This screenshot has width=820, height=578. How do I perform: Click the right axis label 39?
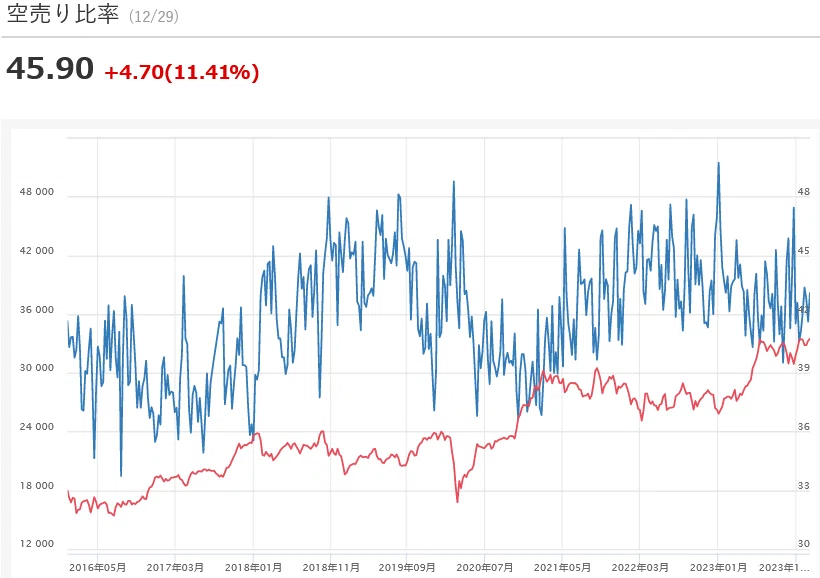coord(804,368)
